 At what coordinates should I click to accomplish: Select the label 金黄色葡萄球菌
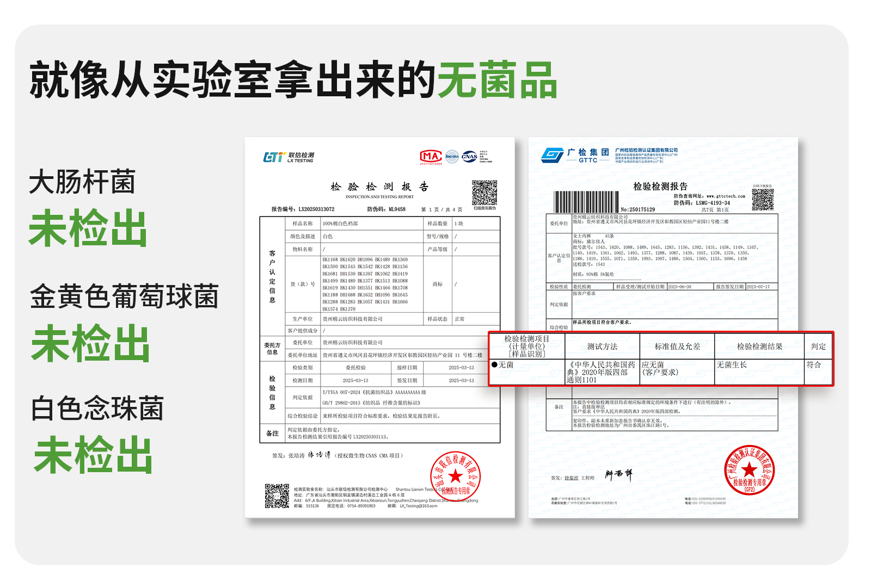click(124, 296)
